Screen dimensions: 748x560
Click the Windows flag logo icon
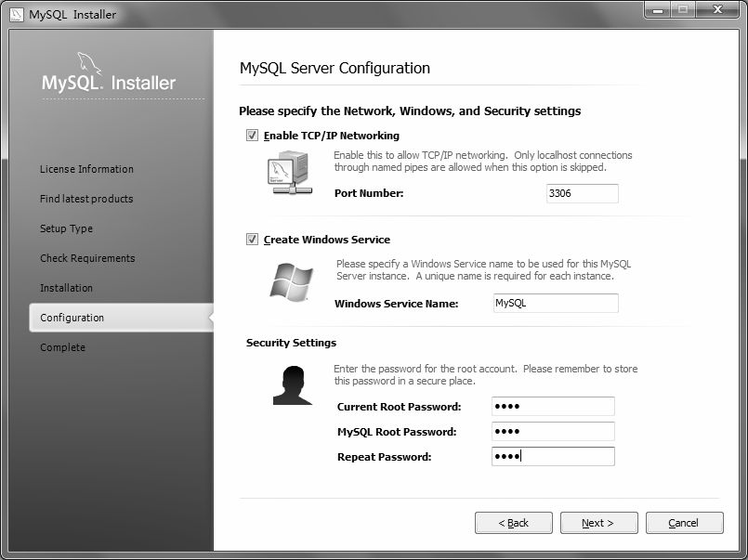pyautogui.click(x=292, y=281)
